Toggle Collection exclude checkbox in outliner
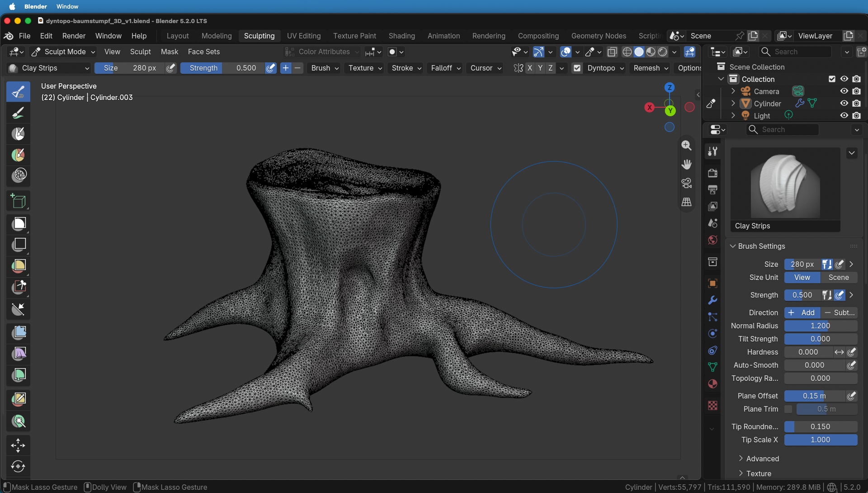The width and height of the screenshot is (868, 493). (832, 79)
